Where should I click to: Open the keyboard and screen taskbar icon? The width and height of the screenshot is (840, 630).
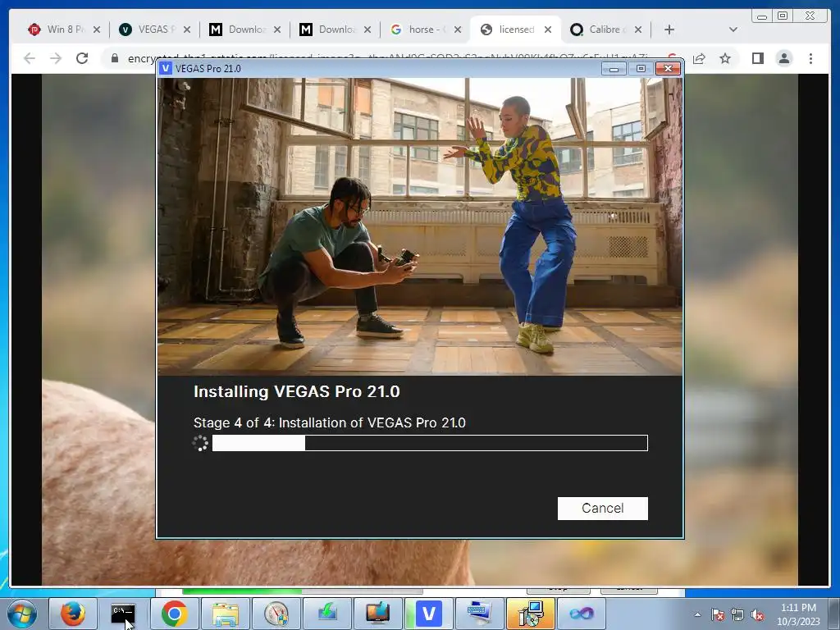click(479, 614)
